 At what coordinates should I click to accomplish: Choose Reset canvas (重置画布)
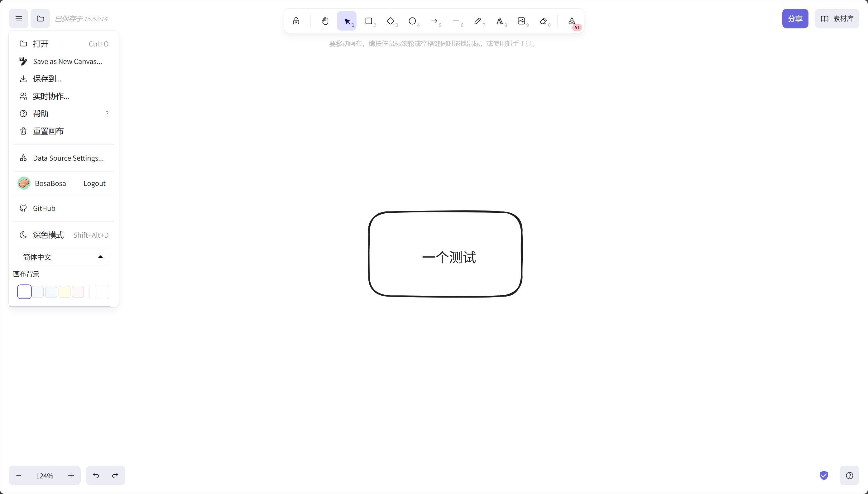(x=64, y=131)
